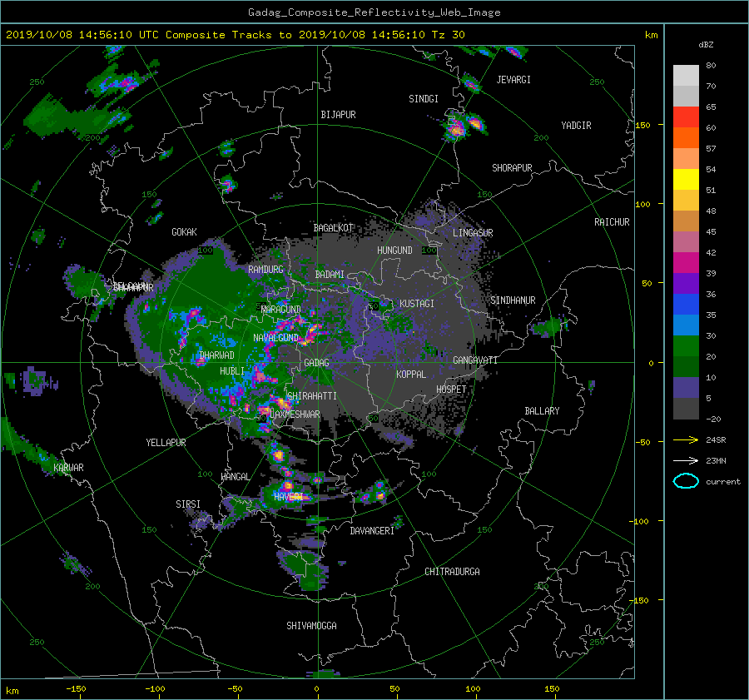Select the 80 dBZ light gray color swatch
The height and width of the screenshot is (700, 749).
tap(686, 75)
